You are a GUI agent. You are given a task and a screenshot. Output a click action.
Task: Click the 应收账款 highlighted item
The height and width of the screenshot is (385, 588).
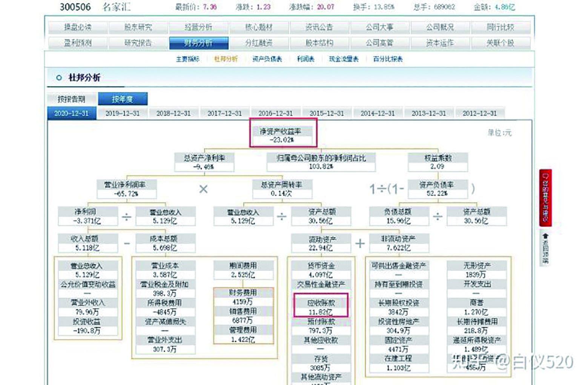[321, 307]
